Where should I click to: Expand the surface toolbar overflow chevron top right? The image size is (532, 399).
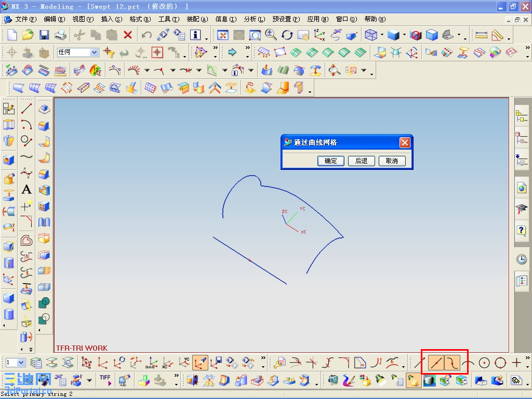coord(527,47)
